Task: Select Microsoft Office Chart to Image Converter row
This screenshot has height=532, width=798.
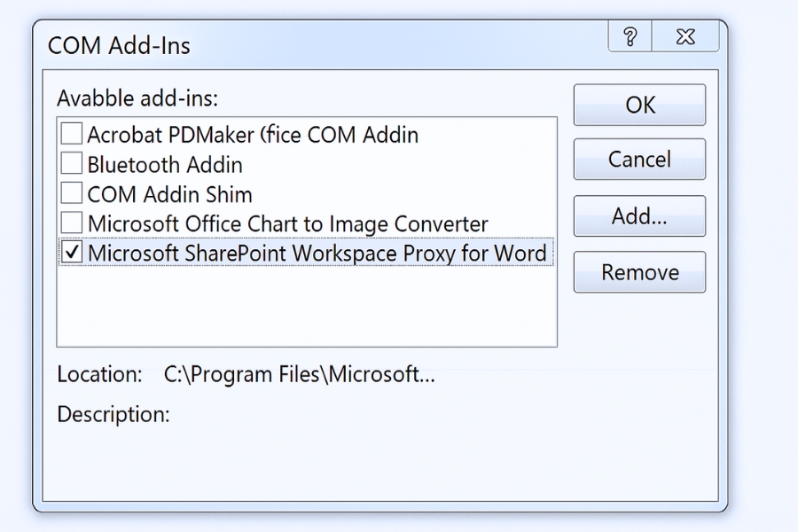Action: click(287, 223)
